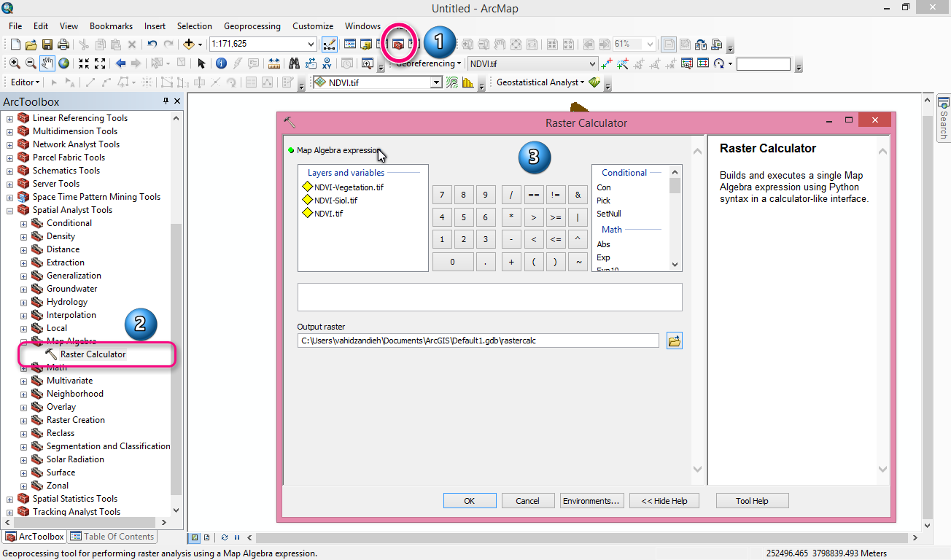Open the Customize menu
The image size is (951, 560).
(x=313, y=26)
